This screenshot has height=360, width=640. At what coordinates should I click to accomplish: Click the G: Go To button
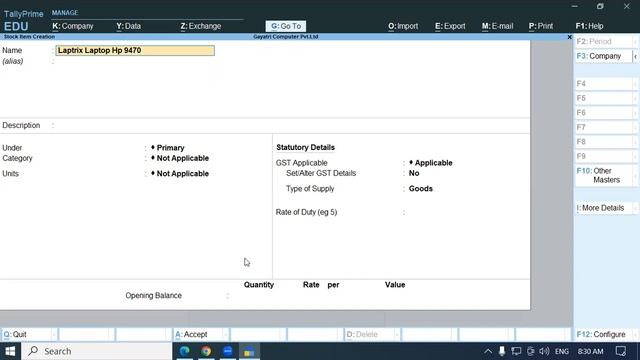[x=286, y=26]
